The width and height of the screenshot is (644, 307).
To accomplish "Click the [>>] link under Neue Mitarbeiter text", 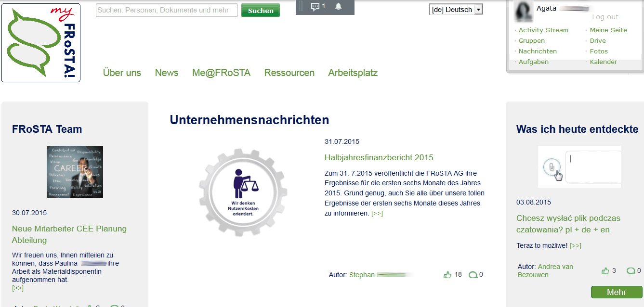I will [x=18, y=288].
